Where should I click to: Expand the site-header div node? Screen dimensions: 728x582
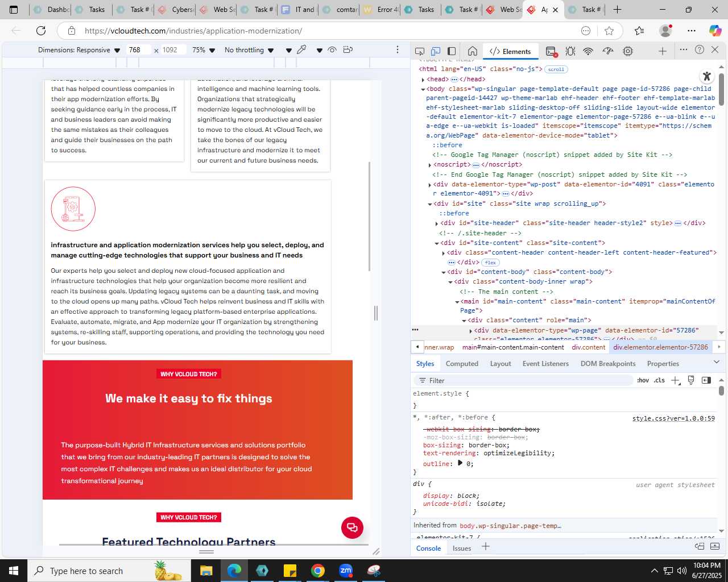coord(437,223)
